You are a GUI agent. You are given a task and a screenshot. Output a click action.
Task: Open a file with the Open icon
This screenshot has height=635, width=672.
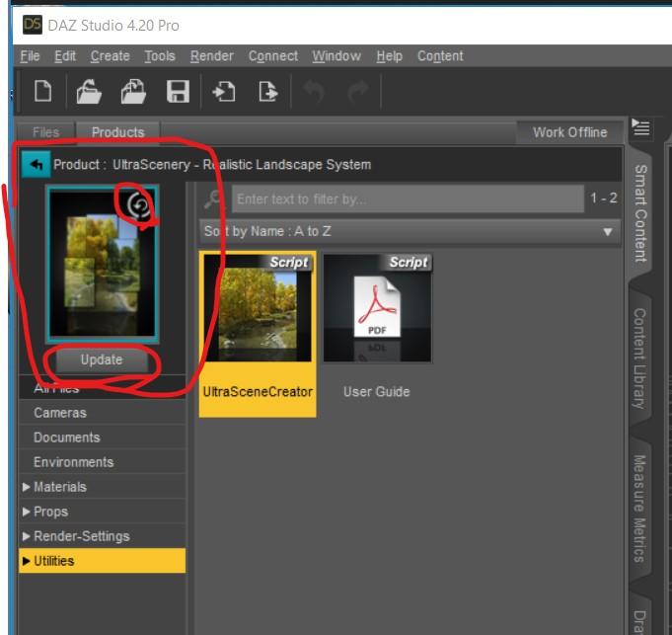(x=89, y=91)
